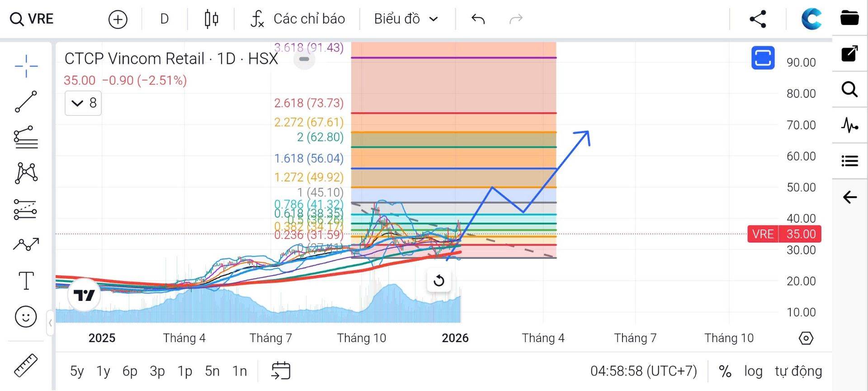The height and width of the screenshot is (391, 868).
Task: Open chart scale settings hexagon icon
Action: pos(806,338)
